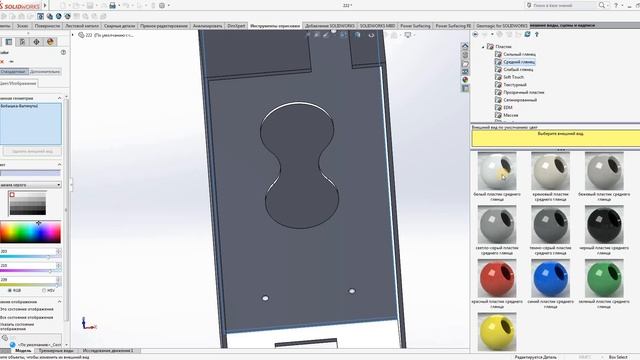Select the HSV radio button
Image resolution: width=640 pixels, height=360 pixels.
(44, 290)
